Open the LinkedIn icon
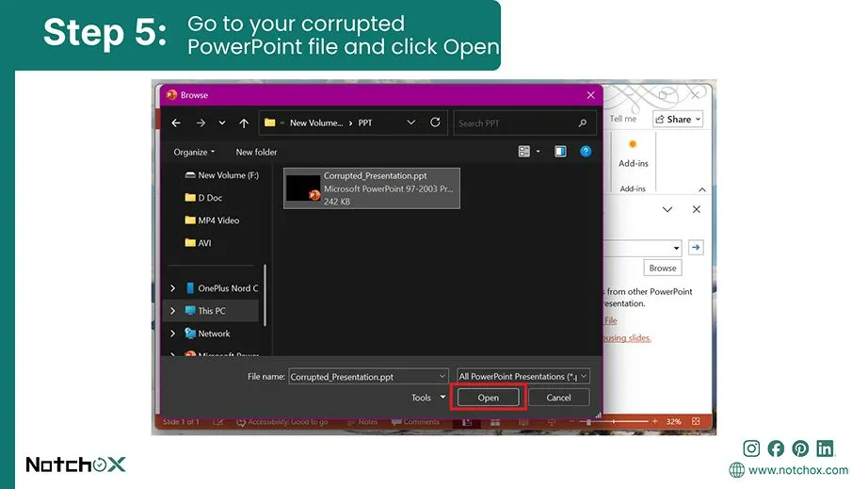The image size is (868, 489). [825, 448]
